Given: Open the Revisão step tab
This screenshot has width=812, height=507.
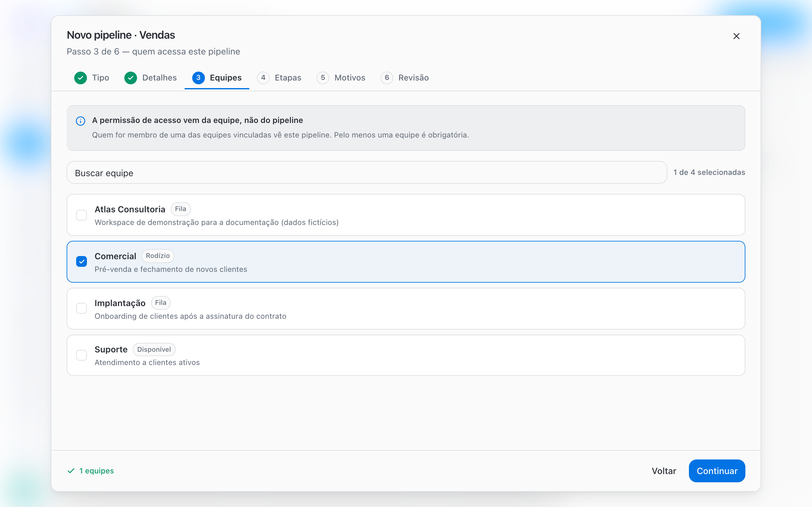Looking at the screenshot, I should point(405,78).
